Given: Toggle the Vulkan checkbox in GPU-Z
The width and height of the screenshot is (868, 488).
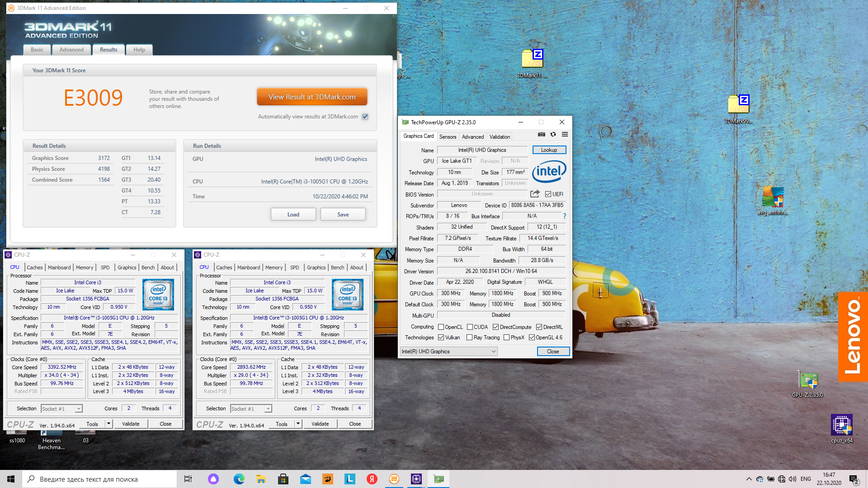Looking at the screenshot, I should [441, 338].
